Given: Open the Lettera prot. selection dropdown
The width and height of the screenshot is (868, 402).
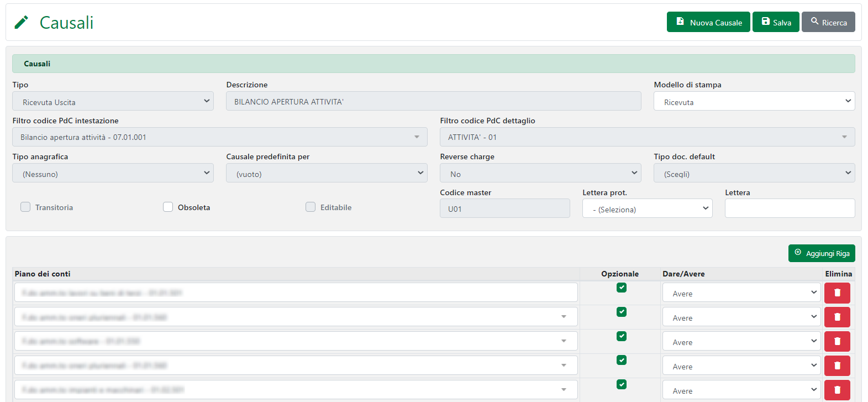Looking at the screenshot, I should click(646, 208).
